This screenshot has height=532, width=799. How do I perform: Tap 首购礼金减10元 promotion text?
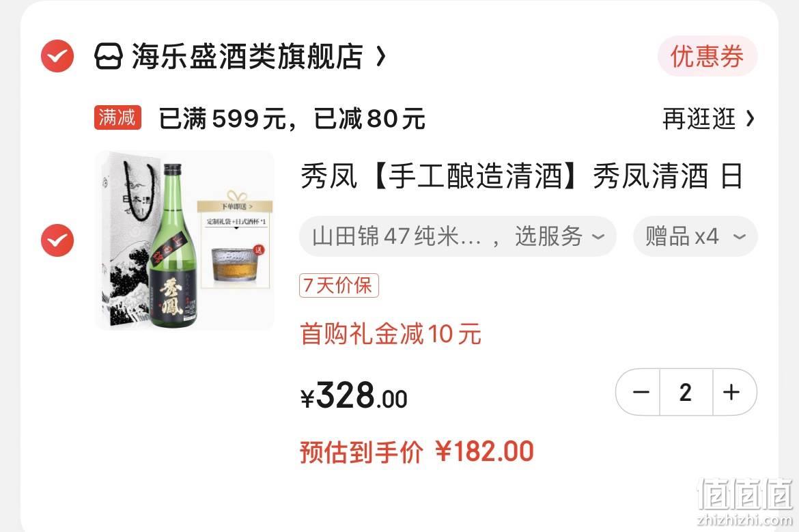pyautogui.click(x=391, y=334)
